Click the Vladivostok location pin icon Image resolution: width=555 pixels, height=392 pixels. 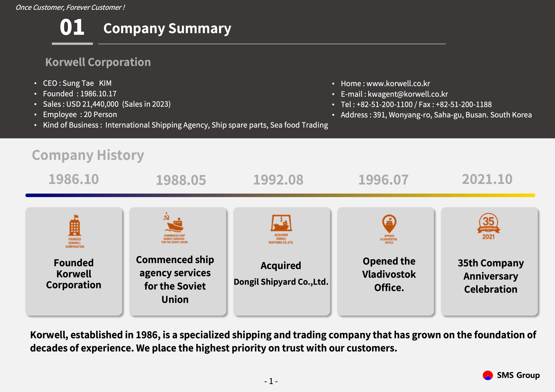[x=389, y=229]
